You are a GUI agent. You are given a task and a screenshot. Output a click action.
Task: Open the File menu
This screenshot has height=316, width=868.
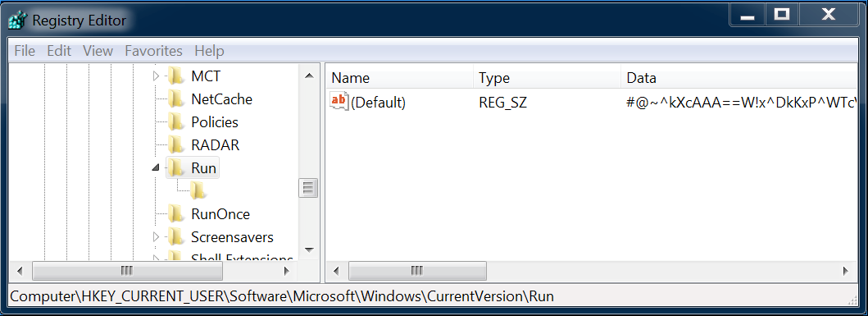coord(25,51)
